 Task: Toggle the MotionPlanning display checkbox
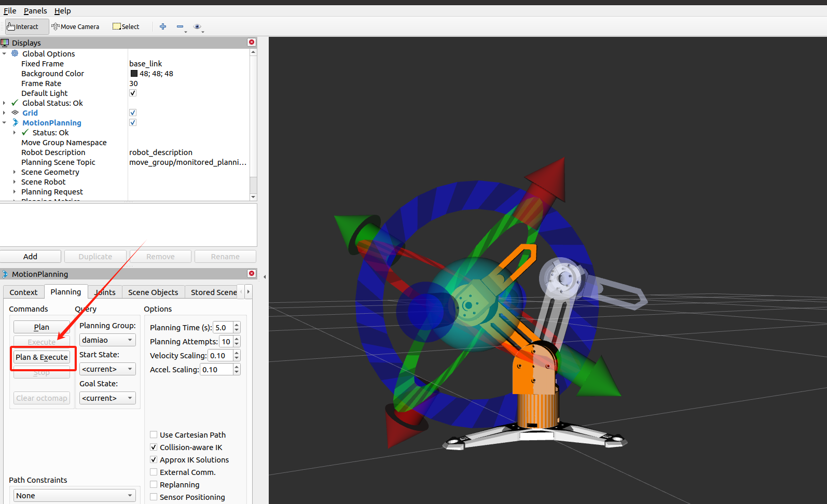pyautogui.click(x=133, y=122)
